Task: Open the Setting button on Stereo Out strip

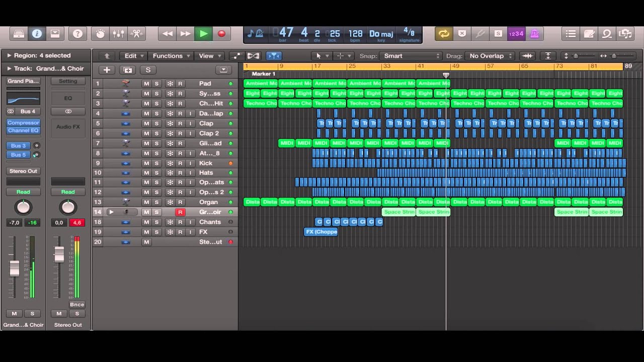Action: point(68,81)
